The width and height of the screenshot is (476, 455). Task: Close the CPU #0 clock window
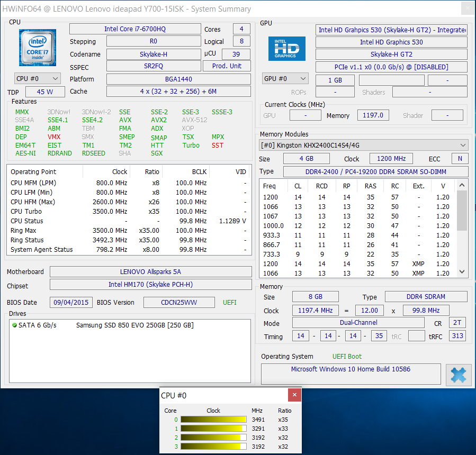(x=294, y=395)
